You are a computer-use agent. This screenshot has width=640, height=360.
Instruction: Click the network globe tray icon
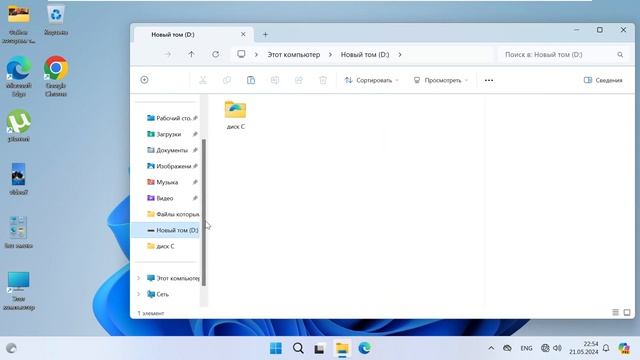(x=545, y=348)
